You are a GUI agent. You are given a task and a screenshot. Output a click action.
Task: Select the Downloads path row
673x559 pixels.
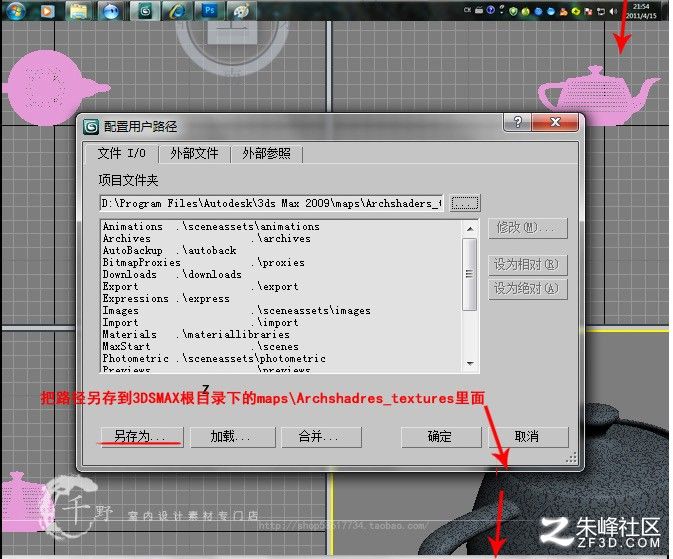pyautogui.click(x=281, y=274)
